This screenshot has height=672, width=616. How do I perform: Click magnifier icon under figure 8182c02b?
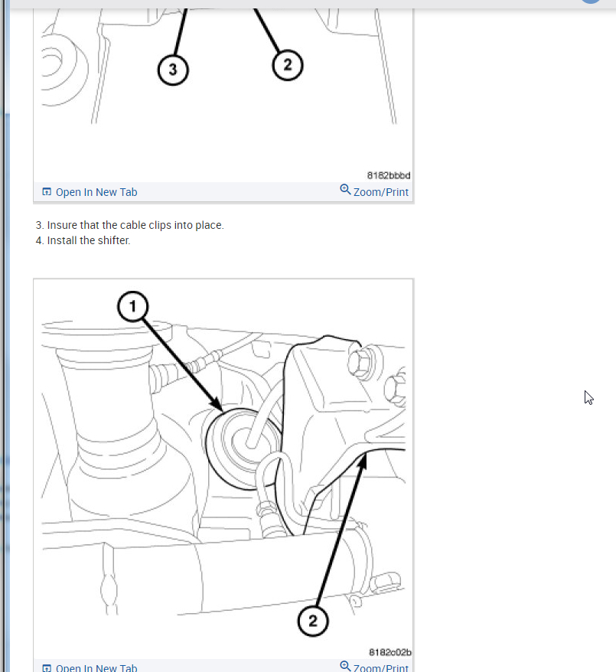(x=345, y=666)
